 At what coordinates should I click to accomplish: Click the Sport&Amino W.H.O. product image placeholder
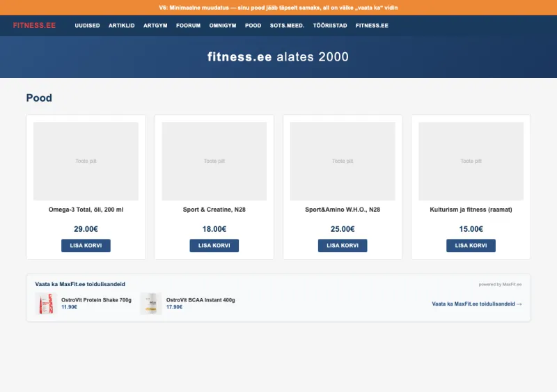click(343, 161)
